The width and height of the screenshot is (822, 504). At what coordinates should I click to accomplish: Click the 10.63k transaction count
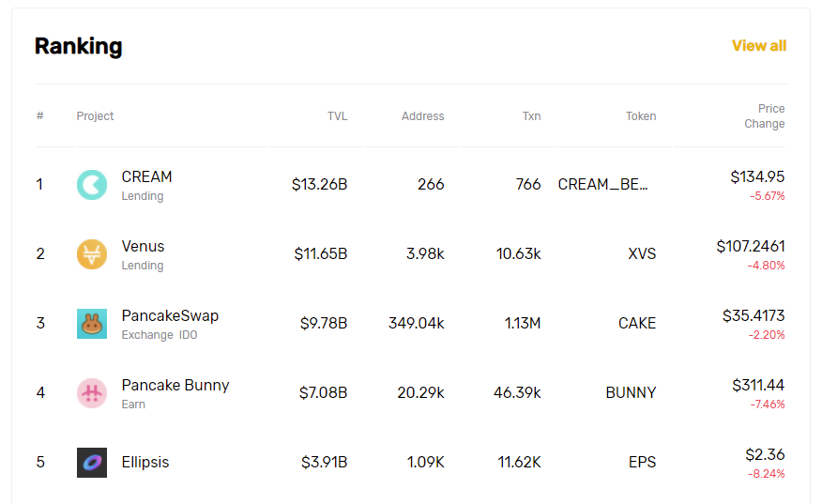[519, 253]
